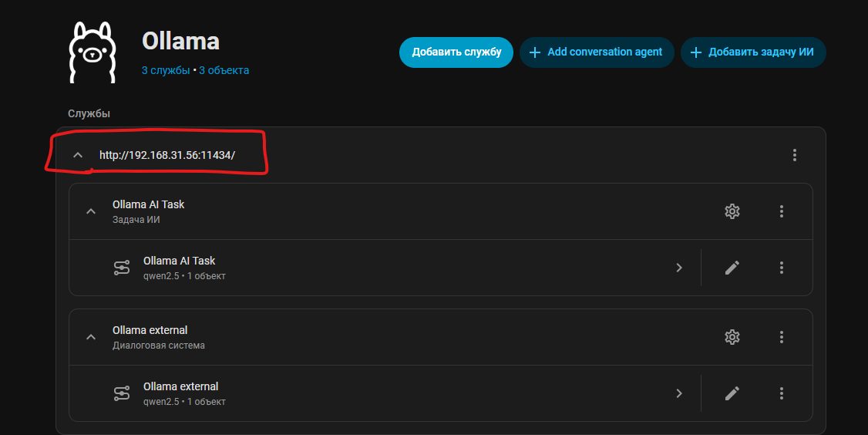The width and height of the screenshot is (868, 435).
Task: Collapse the Ollama AI Task group
Action: pos(91,211)
